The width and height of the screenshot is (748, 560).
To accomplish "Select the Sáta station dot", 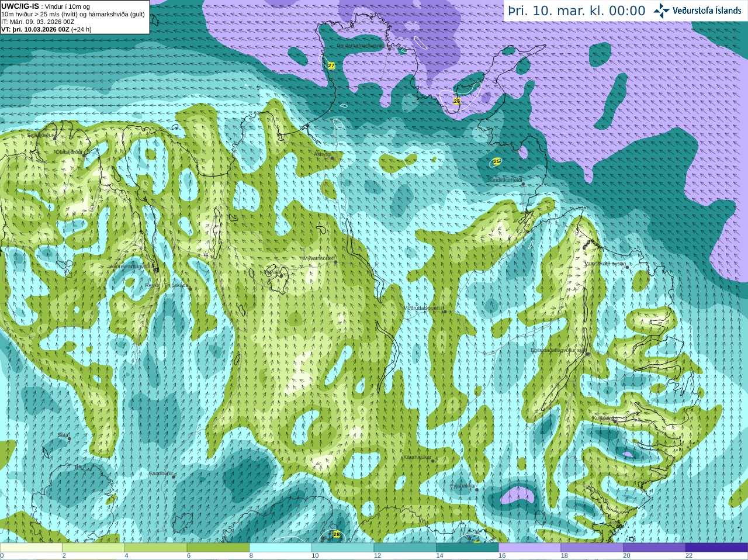I will coord(70,439).
